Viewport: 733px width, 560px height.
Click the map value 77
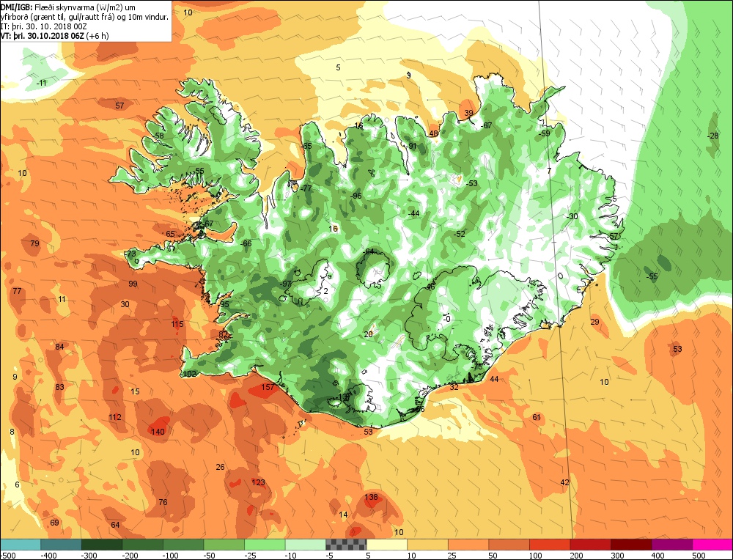pos(17,291)
